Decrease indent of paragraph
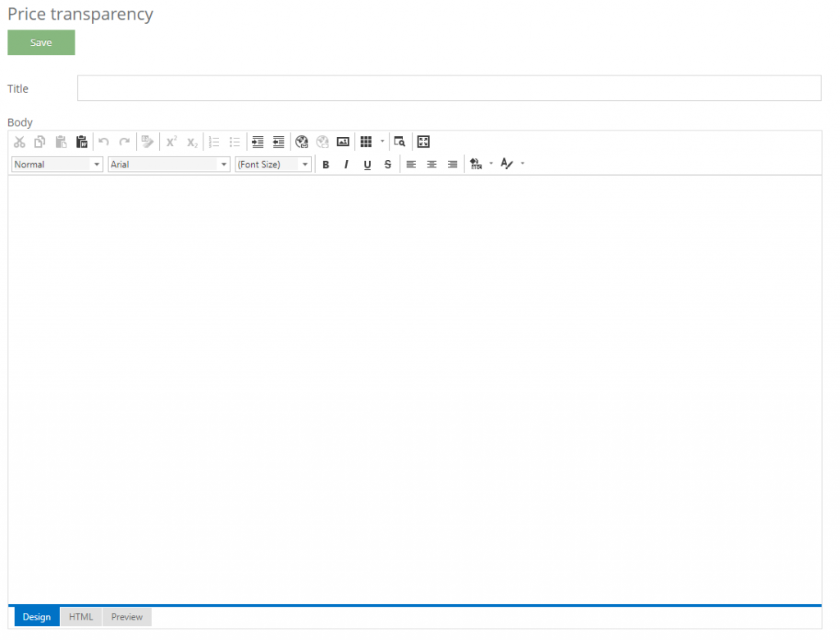The height and width of the screenshot is (640, 840). point(279,142)
